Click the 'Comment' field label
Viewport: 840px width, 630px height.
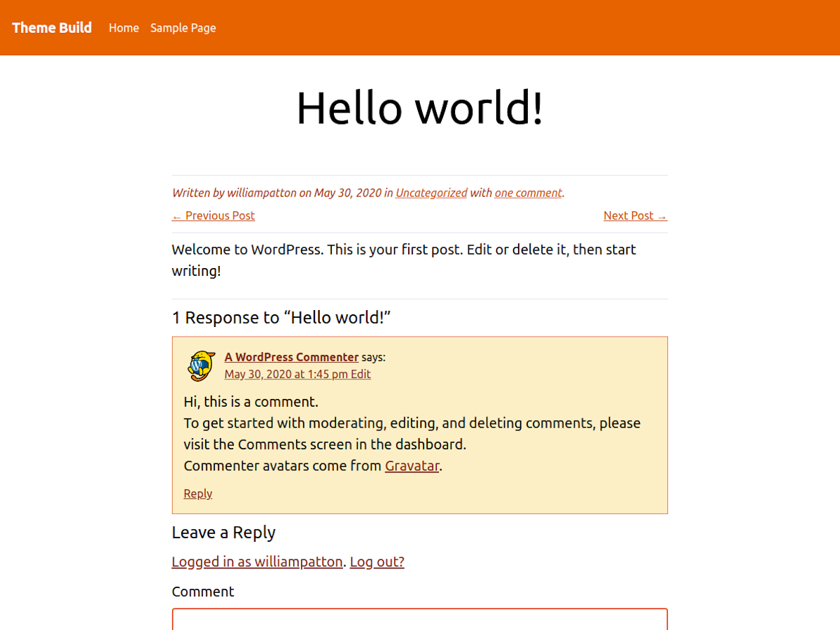point(203,591)
